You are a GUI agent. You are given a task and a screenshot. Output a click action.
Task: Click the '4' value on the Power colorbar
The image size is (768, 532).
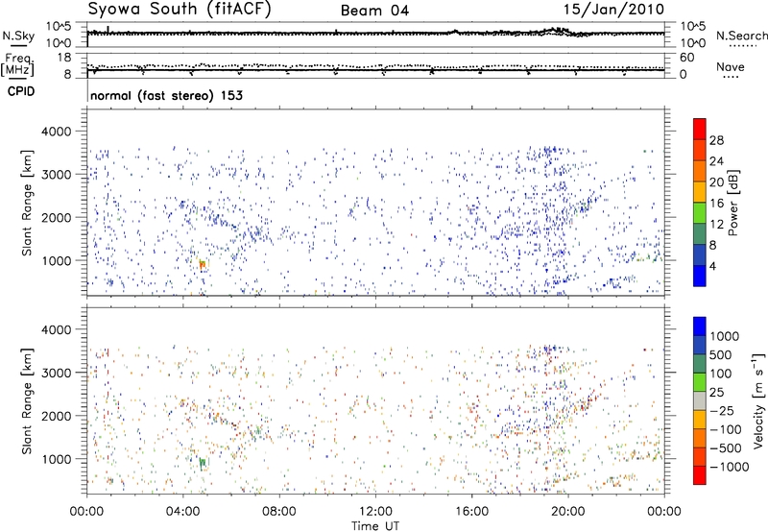point(712,266)
